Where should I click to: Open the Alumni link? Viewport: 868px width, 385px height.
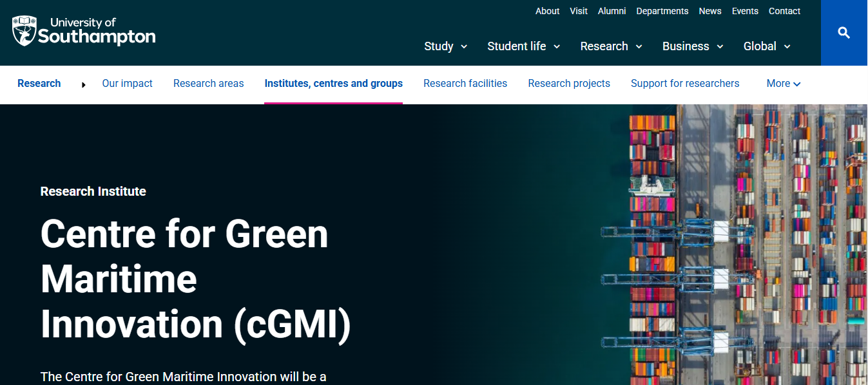(612, 11)
